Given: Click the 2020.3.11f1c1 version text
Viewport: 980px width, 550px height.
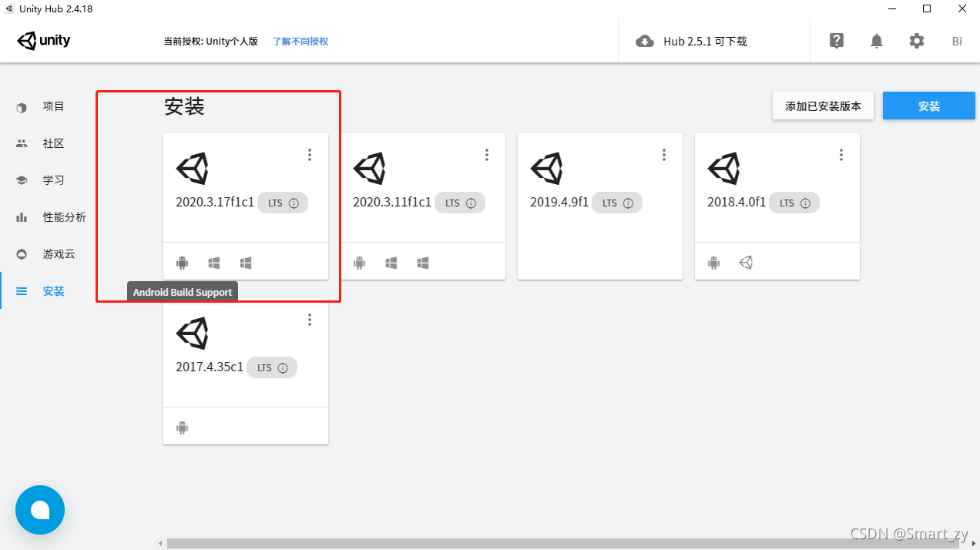Looking at the screenshot, I should pyautogui.click(x=392, y=203).
